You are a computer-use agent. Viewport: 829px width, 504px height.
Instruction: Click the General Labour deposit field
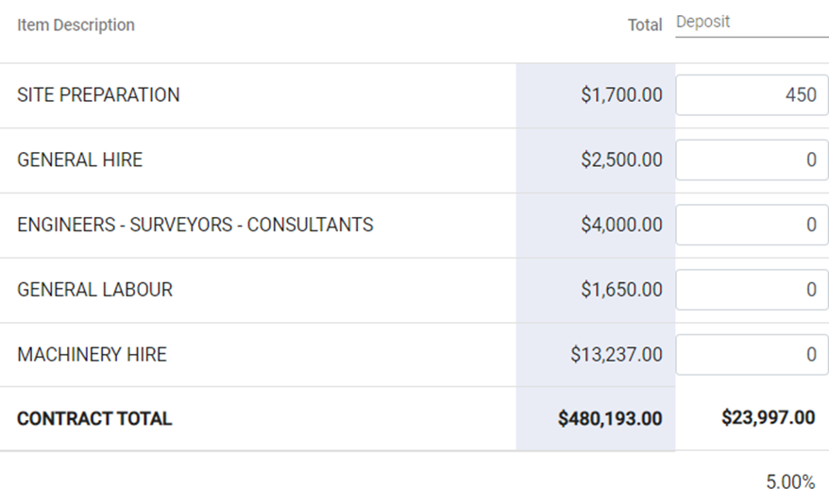752,290
